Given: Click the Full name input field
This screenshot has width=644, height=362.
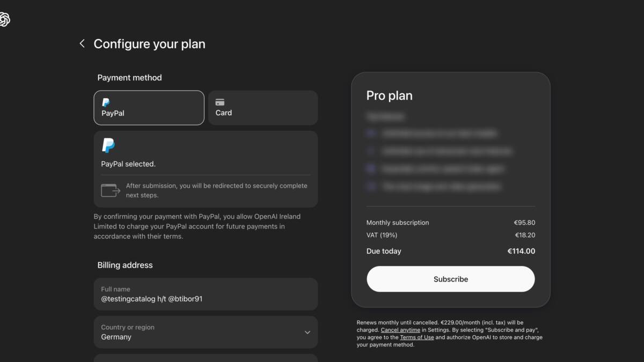Looking at the screenshot, I should (206, 294).
